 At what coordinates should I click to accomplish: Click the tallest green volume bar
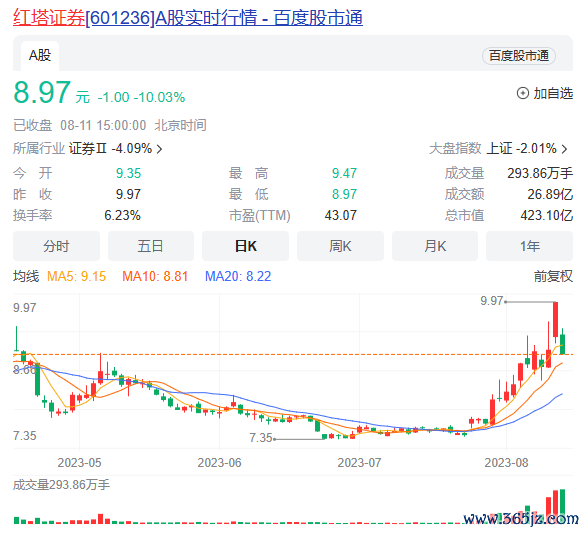point(562,506)
